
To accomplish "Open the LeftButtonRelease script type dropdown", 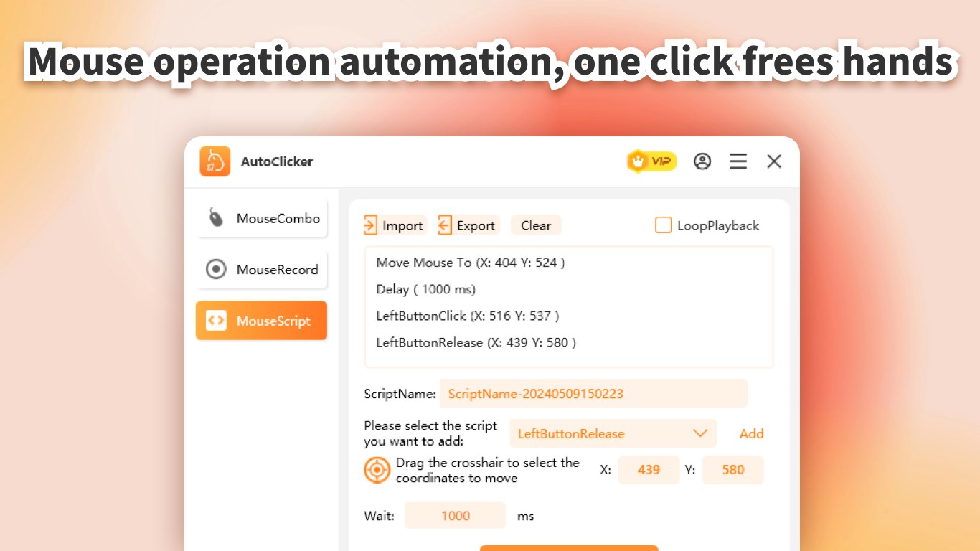I will click(x=613, y=433).
